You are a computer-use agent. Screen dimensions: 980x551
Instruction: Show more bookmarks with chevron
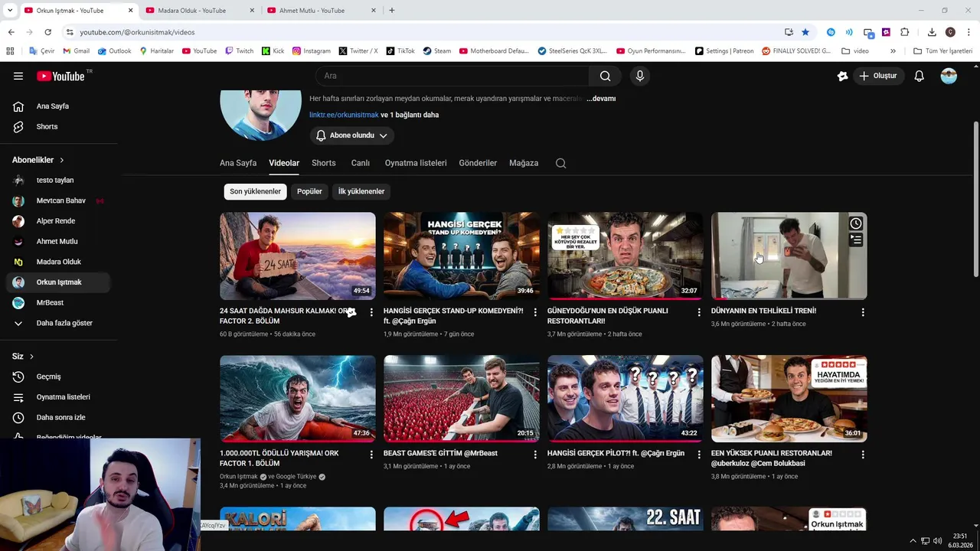click(x=893, y=51)
